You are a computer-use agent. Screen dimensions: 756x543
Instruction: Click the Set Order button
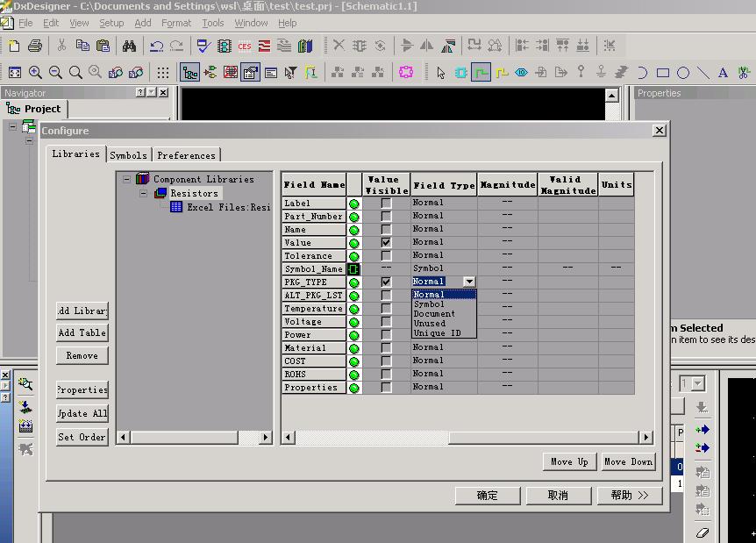tap(82, 437)
